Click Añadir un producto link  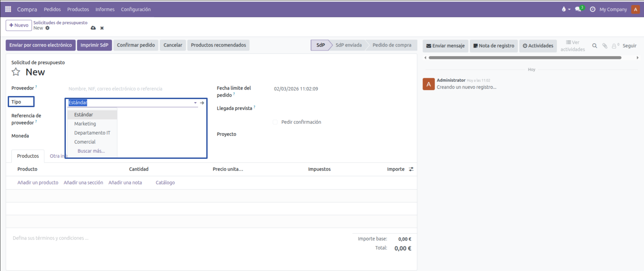pyautogui.click(x=38, y=182)
